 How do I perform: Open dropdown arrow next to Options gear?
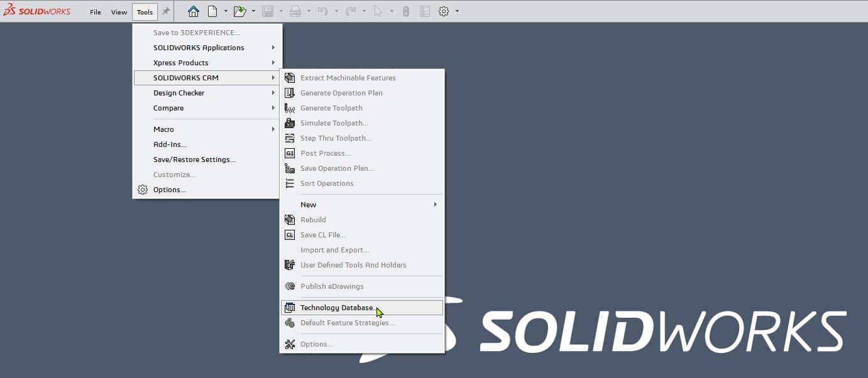coord(457,11)
